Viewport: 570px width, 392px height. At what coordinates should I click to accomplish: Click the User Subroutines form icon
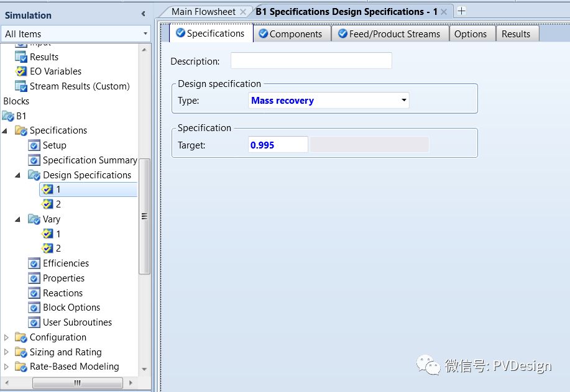coord(34,322)
